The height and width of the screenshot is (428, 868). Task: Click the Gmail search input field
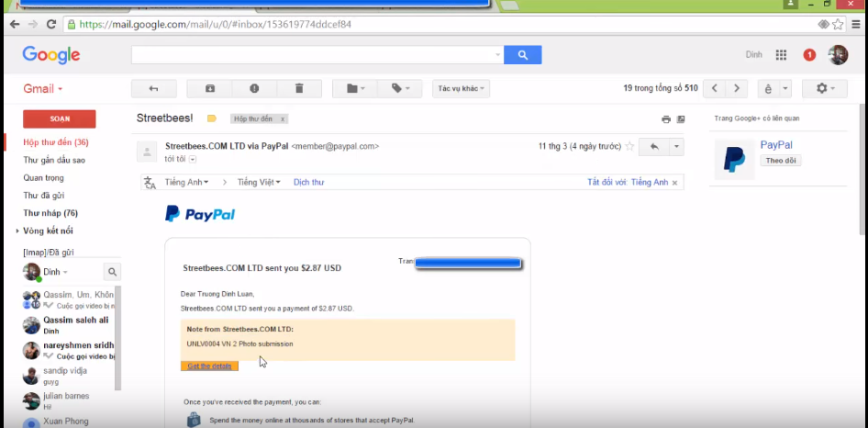pos(313,55)
